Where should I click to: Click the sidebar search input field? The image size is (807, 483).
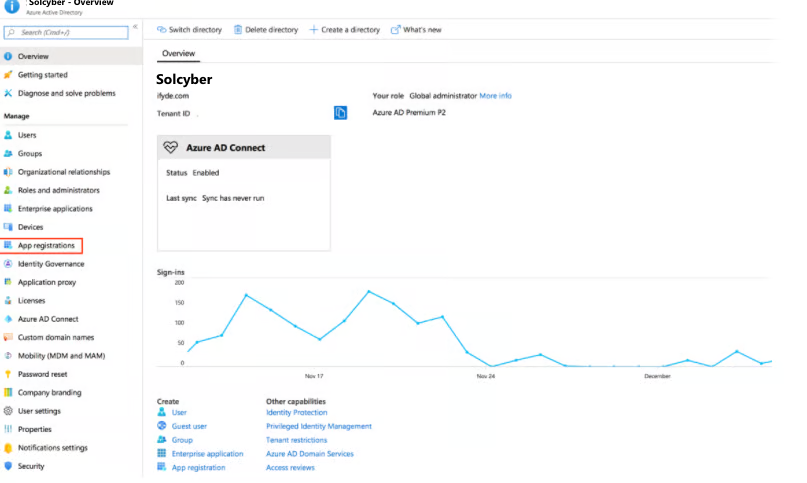pos(66,33)
